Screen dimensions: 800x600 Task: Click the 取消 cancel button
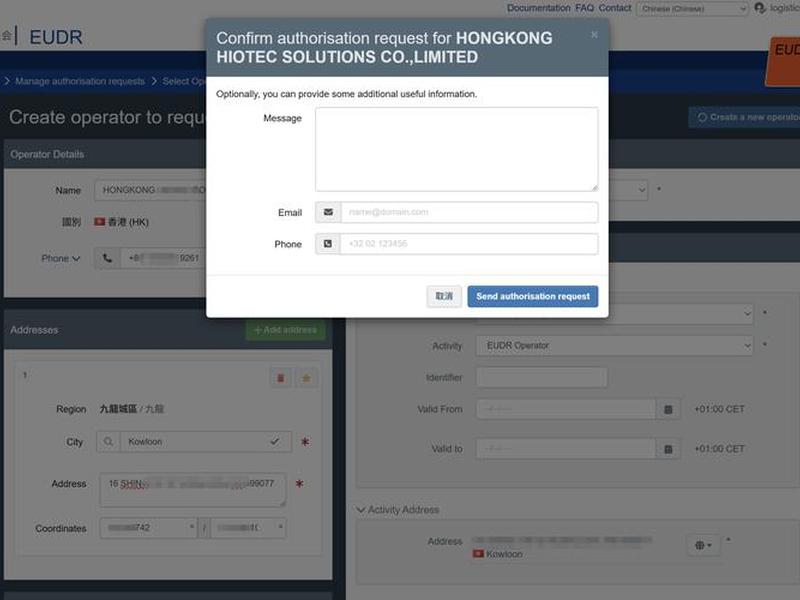444,296
